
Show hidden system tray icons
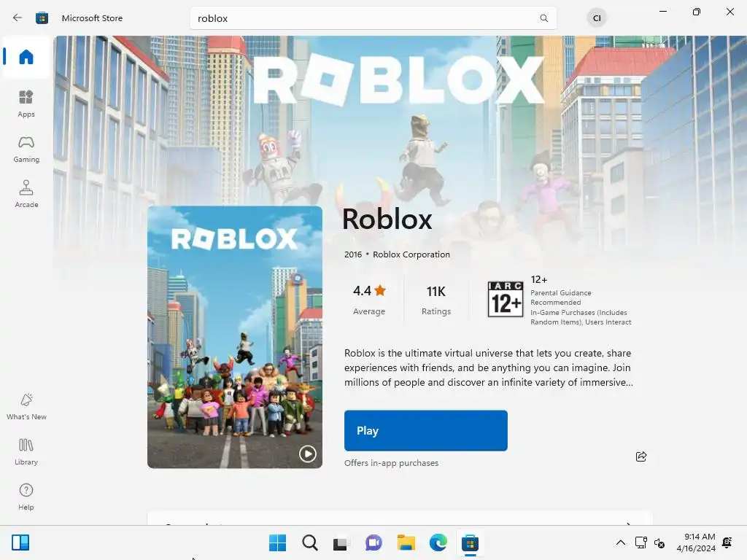[x=620, y=542]
